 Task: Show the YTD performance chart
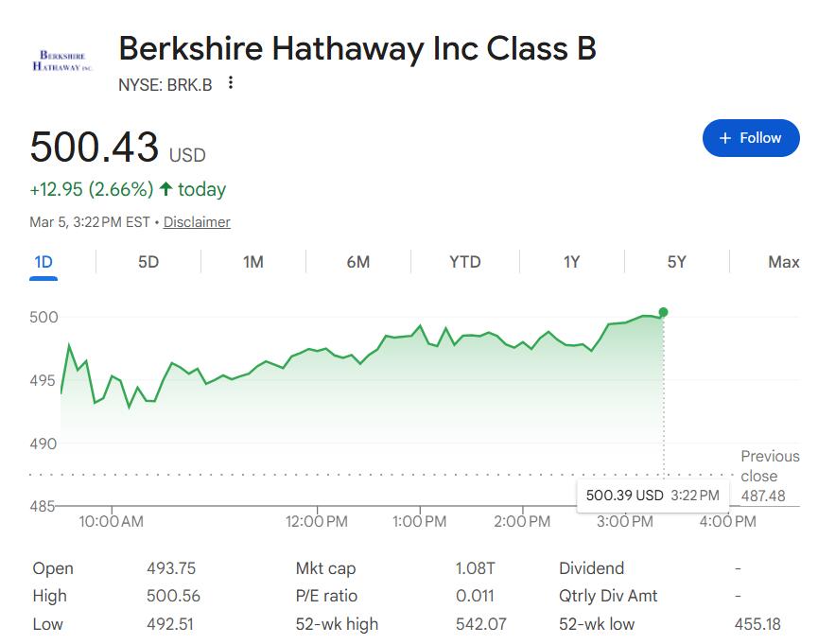coord(464,262)
